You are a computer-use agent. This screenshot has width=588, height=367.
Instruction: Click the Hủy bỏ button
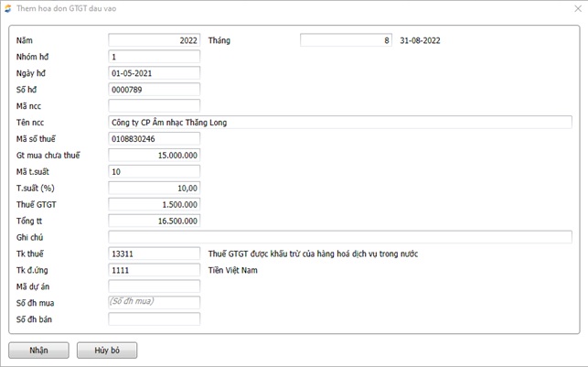106,350
